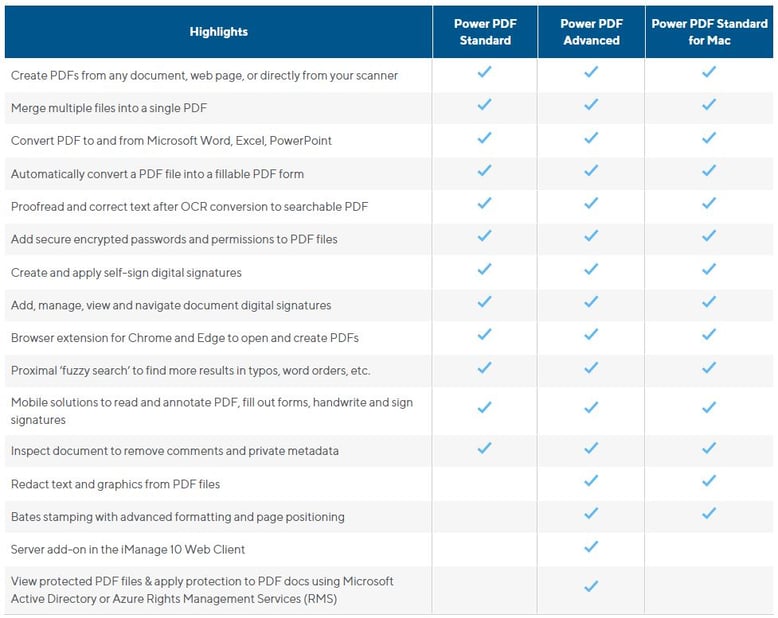Select the Power PDF Standard column header

(x=485, y=32)
